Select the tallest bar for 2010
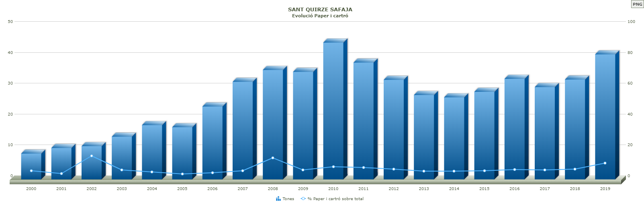This screenshot has height=211, width=644. pyautogui.click(x=333, y=109)
